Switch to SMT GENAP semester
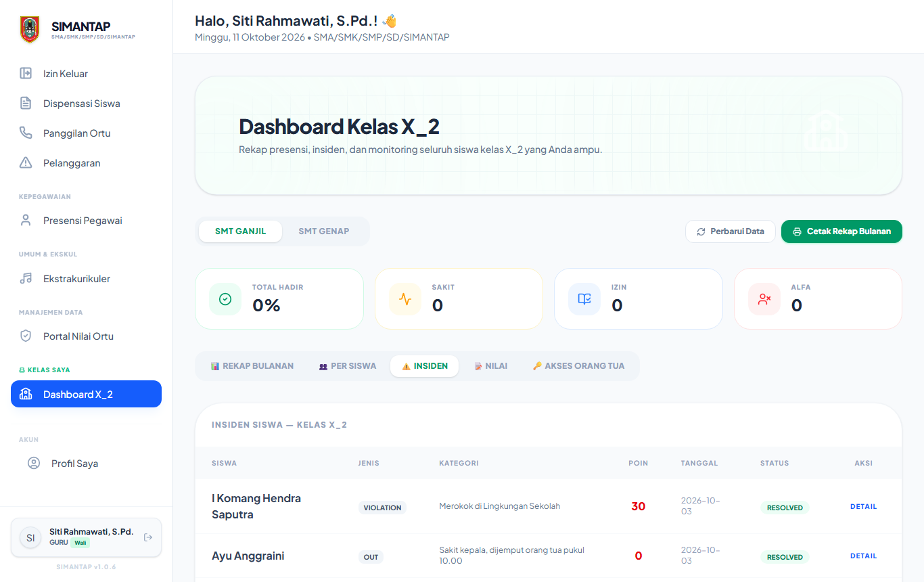 [x=324, y=231]
